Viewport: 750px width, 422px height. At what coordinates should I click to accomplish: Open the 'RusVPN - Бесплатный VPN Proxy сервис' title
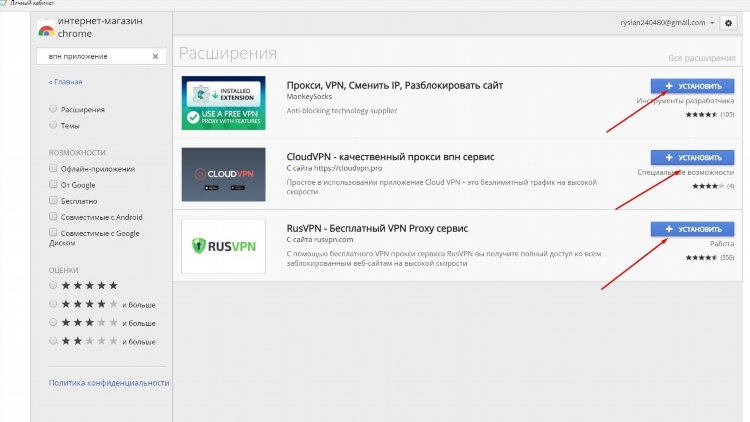pos(377,228)
